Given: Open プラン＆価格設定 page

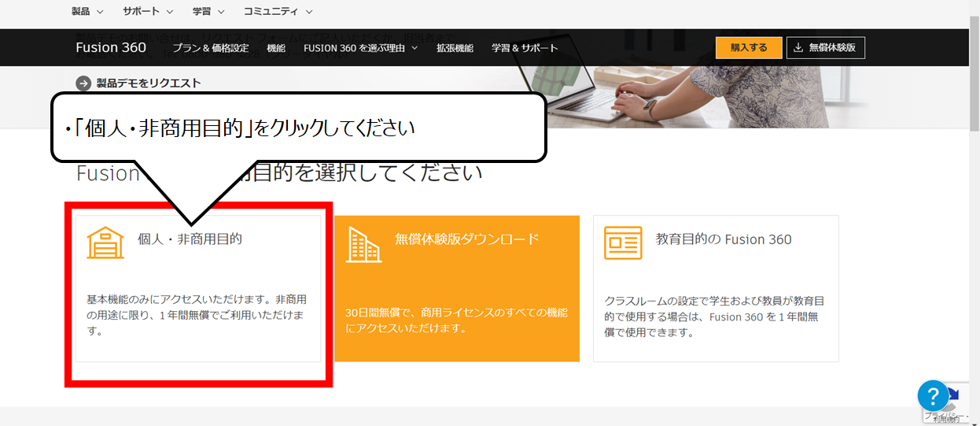Looking at the screenshot, I should [211, 48].
